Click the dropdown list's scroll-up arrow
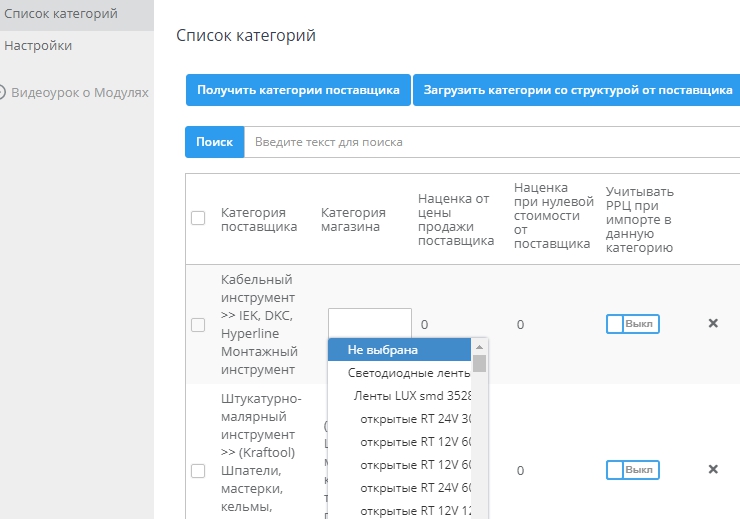The width and height of the screenshot is (740, 519). click(480, 347)
